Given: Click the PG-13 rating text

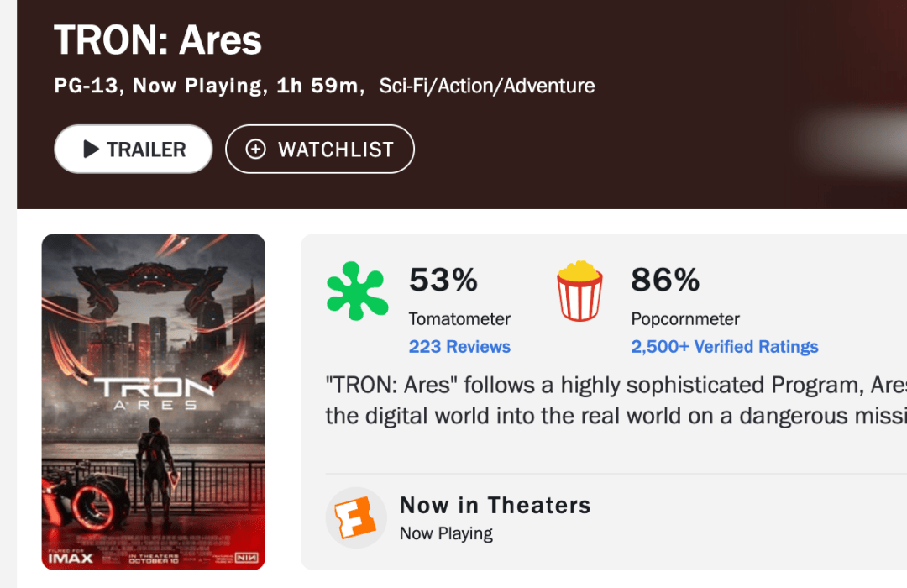Looking at the screenshot, I should tap(87, 86).
